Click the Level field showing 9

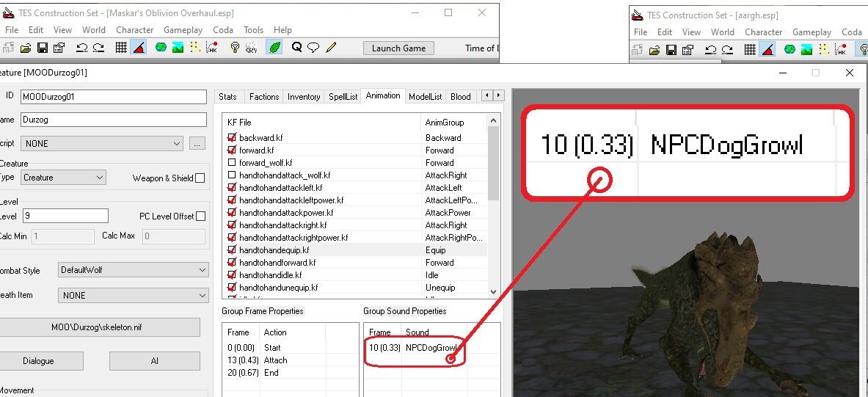coord(65,216)
